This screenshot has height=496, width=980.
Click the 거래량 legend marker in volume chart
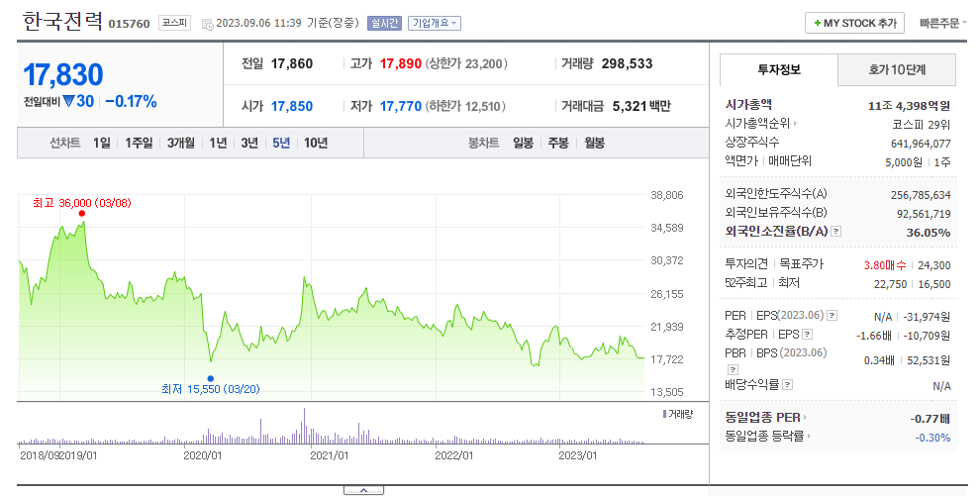pos(664,414)
